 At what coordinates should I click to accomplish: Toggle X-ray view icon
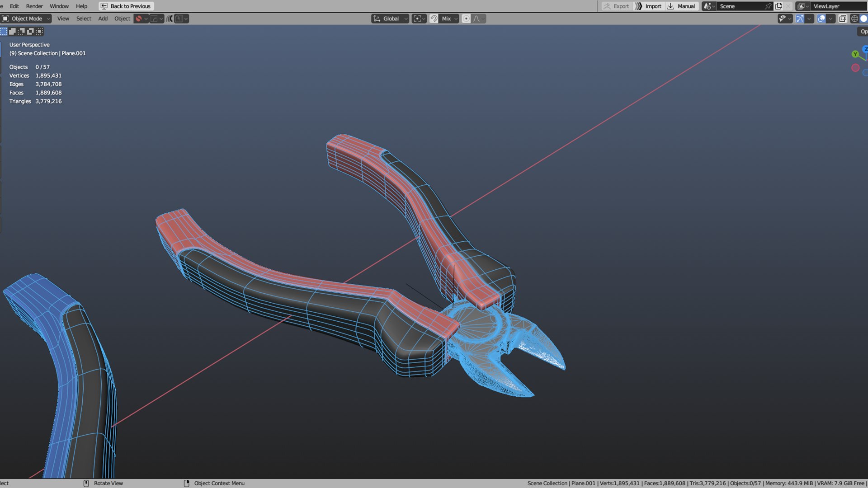click(x=843, y=19)
